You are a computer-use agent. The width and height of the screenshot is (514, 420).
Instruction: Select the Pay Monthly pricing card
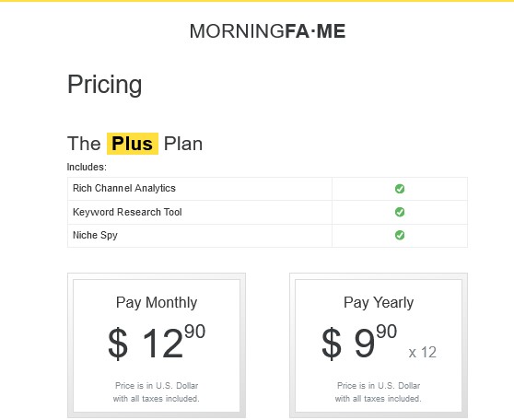tap(157, 345)
